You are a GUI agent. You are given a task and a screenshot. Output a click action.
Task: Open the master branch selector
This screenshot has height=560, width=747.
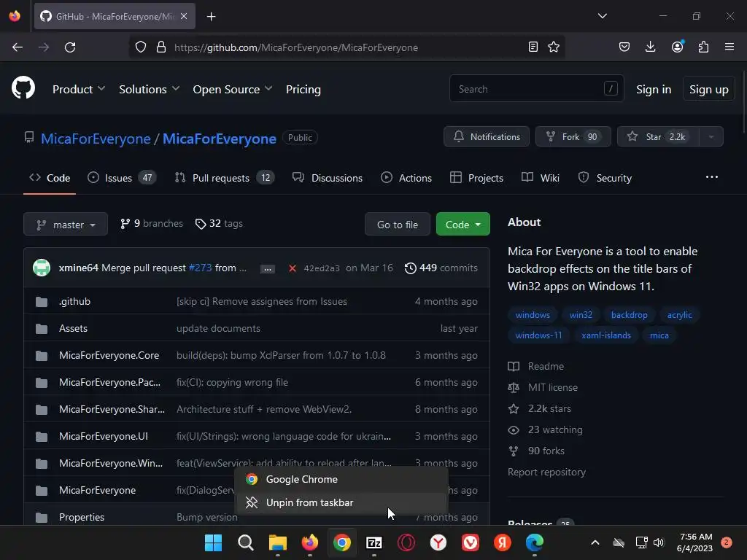(x=66, y=225)
